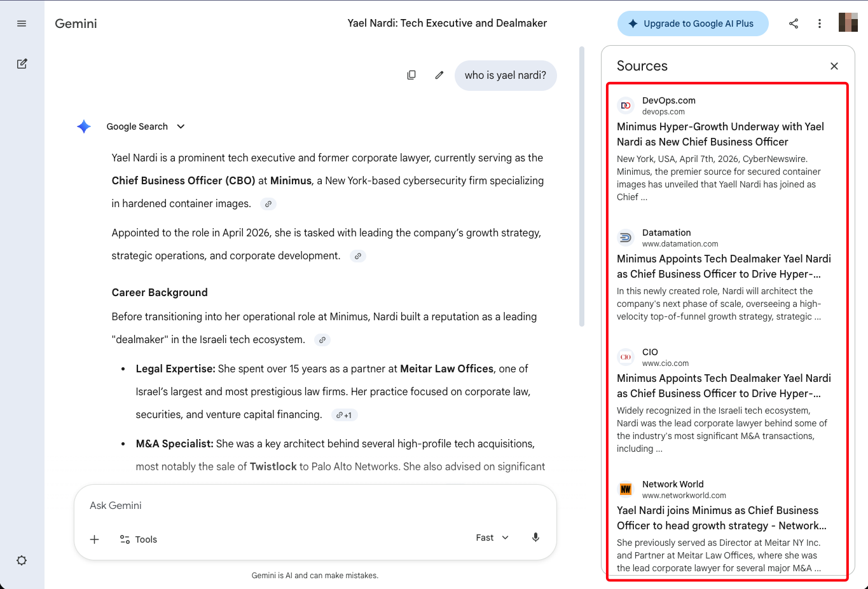The image size is (868, 589).
Task: Open 'Yael Nardi joins Minimus' Network World article
Action: pyautogui.click(x=722, y=518)
